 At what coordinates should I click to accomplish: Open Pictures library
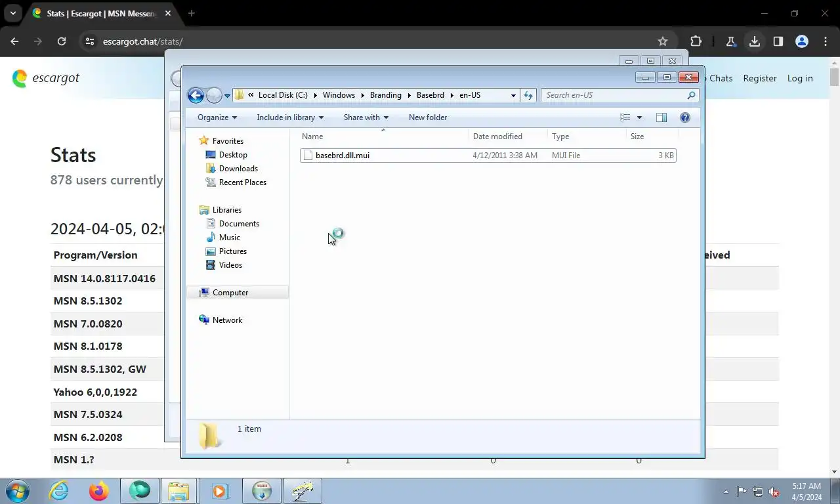point(232,251)
